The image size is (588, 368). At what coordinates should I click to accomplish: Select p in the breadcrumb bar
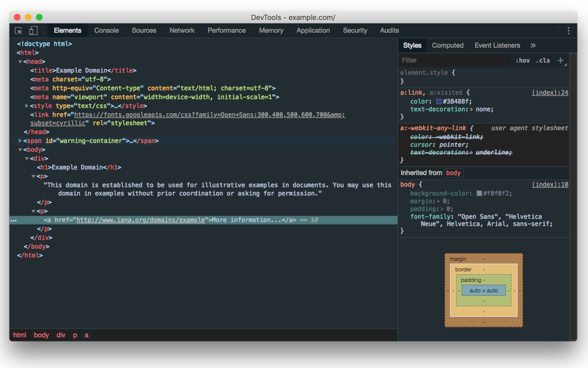(75, 335)
